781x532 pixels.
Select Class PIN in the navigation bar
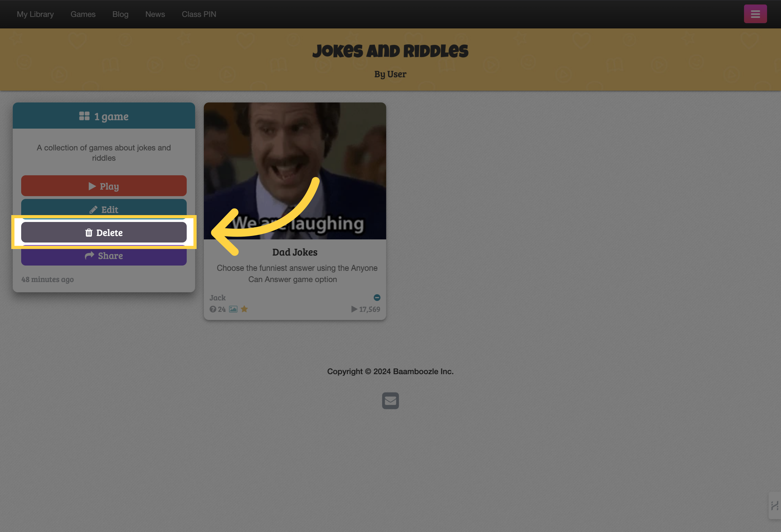199,14
